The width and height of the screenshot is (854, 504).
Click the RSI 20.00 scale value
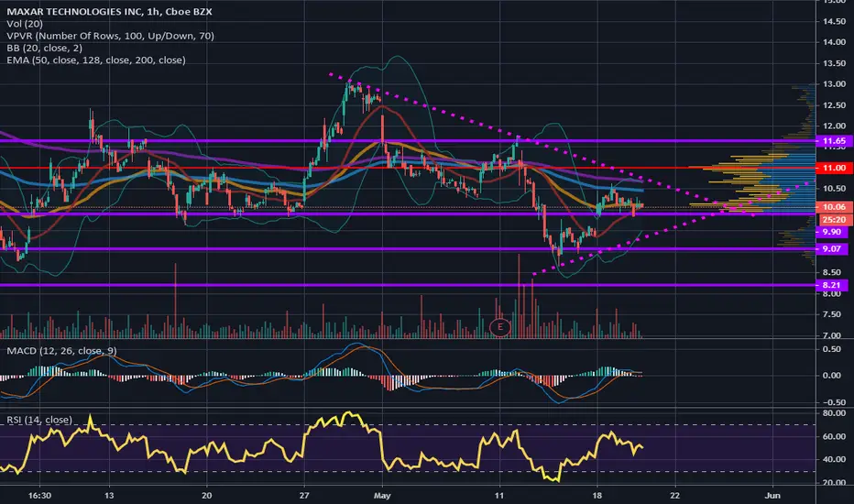835,483
